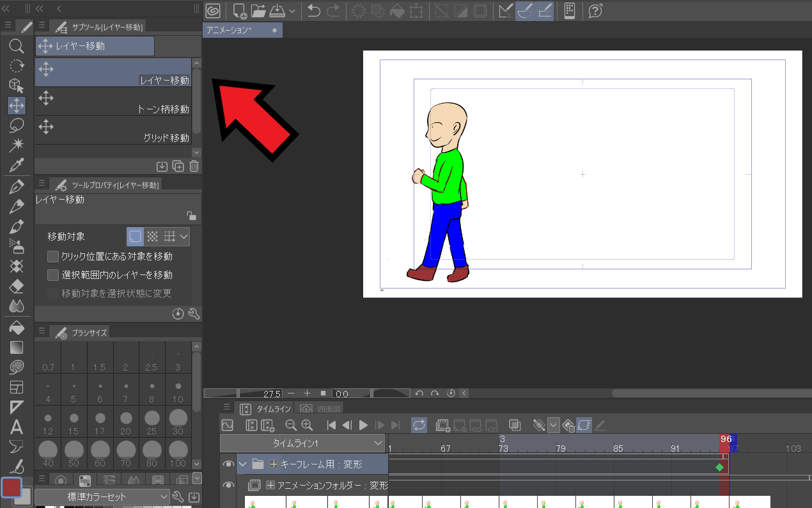Select the Eraser tool
812x508 pixels.
17,286
